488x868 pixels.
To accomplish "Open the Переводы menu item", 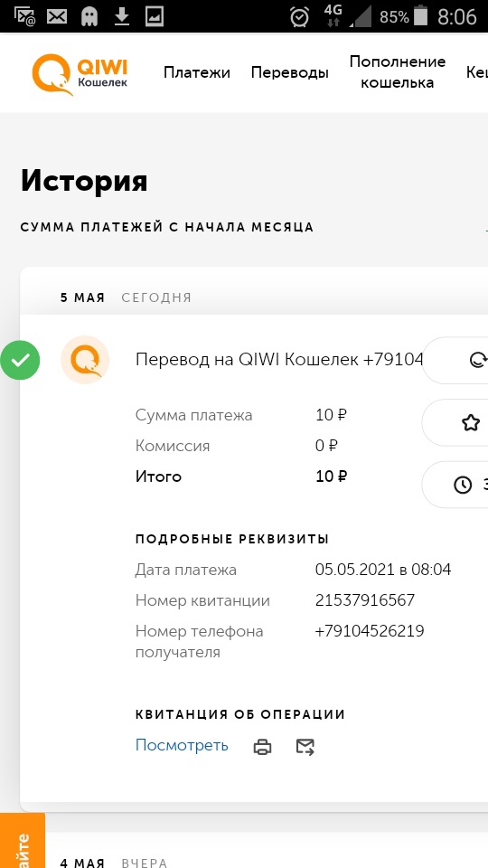I will (x=289, y=72).
